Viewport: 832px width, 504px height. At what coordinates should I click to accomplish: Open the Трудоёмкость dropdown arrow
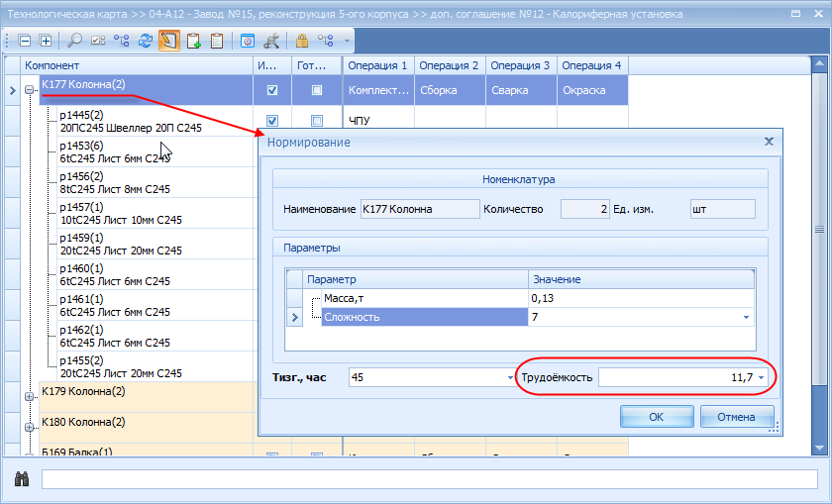761,377
